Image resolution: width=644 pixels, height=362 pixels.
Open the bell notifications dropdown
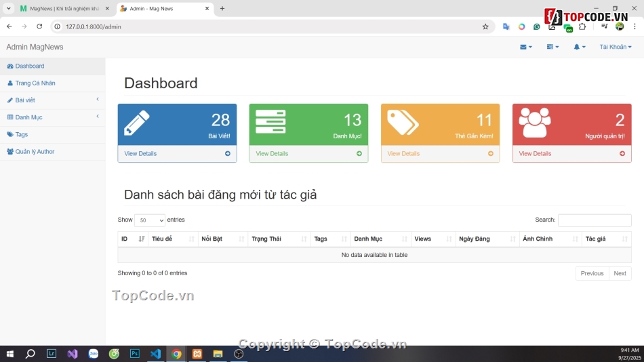579,47
